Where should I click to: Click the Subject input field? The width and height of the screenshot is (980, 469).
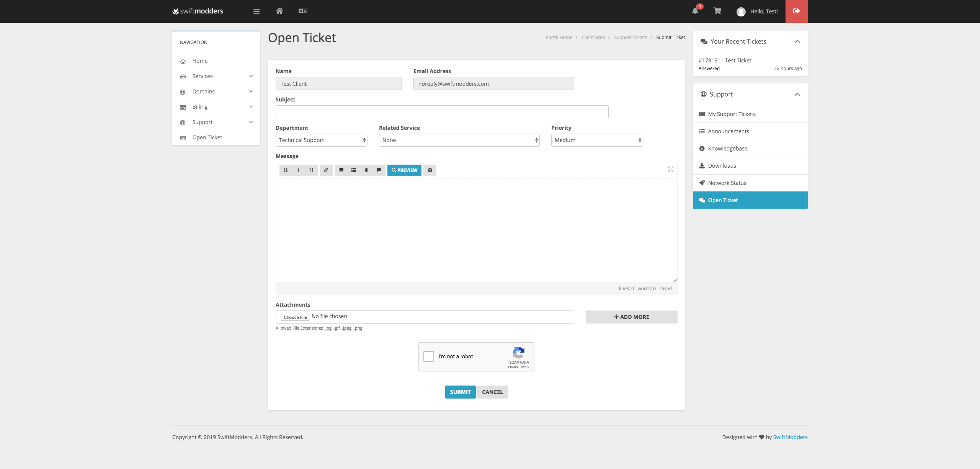[x=442, y=112]
